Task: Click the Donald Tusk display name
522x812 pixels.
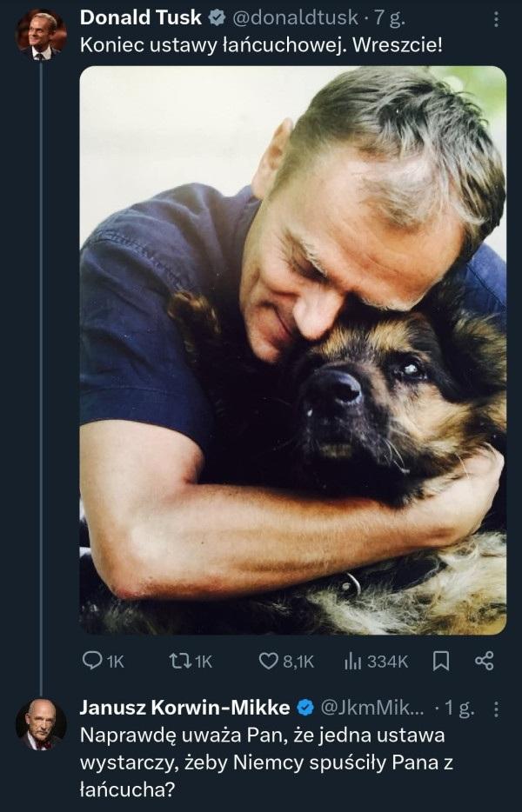Action: click(x=140, y=18)
